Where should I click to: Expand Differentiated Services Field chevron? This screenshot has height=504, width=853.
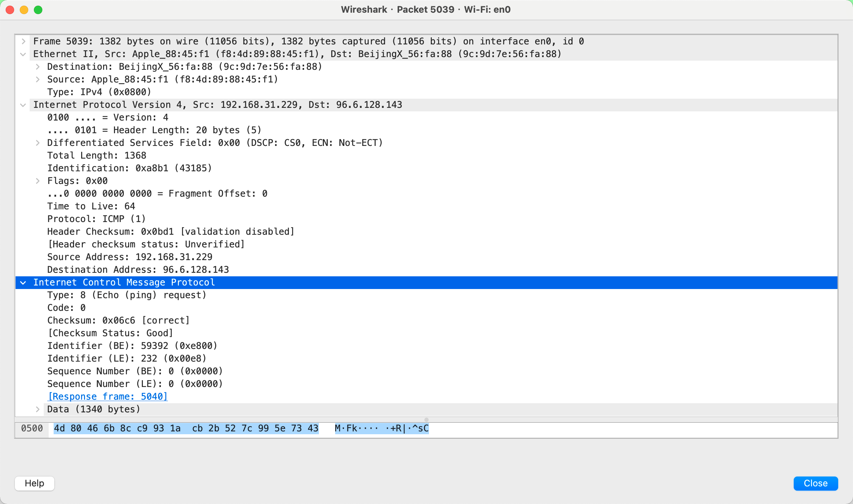coord(37,143)
